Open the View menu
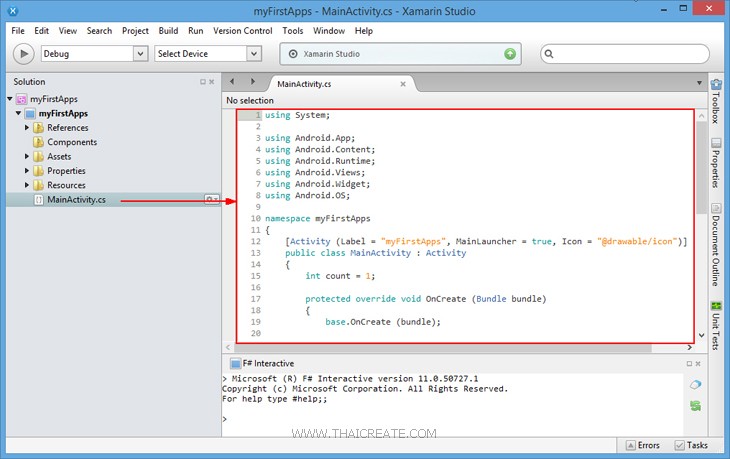This screenshot has width=730, height=459. [x=68, y=31]
